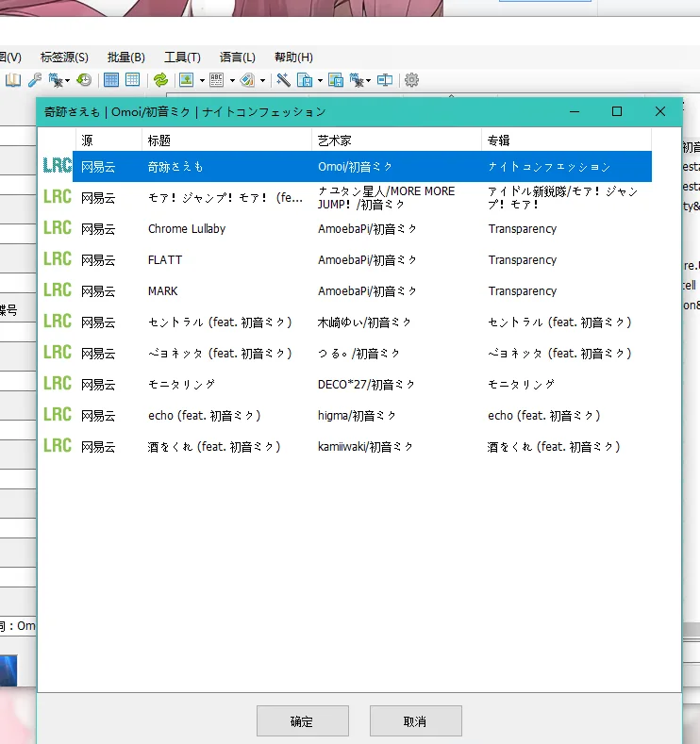Open dropdown arrow next to ABC lyrics icon

pyautogui.click(x=232, y=81)
